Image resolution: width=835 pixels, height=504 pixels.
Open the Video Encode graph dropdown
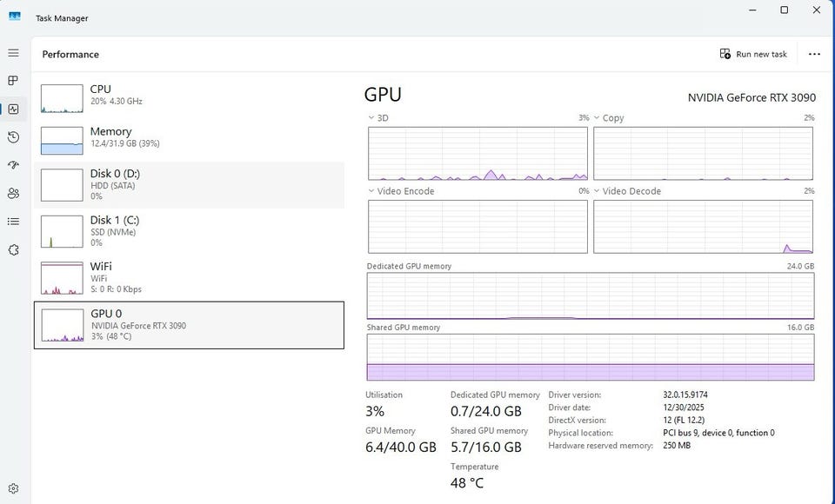[x=372, y=191]
